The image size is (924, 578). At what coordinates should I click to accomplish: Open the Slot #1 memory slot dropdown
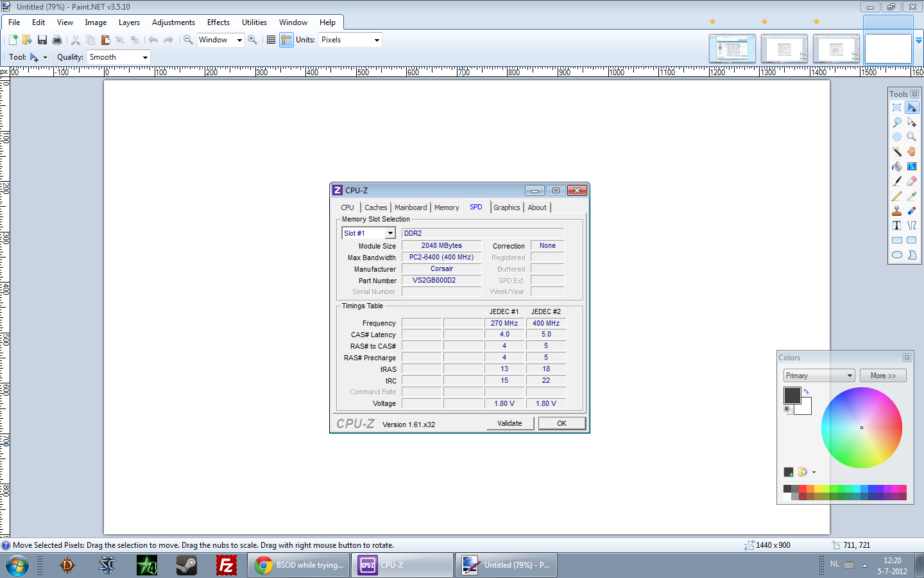tap(368, 233)
